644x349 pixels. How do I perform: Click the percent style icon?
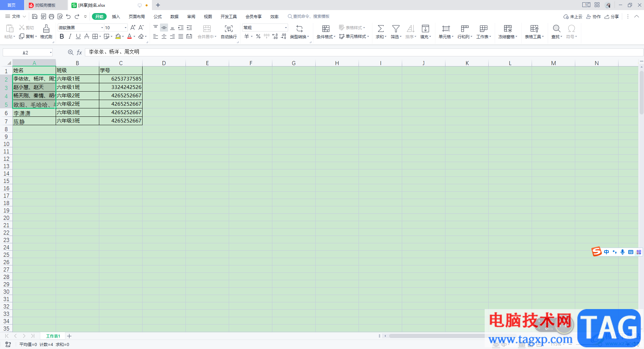coord(258,36)
